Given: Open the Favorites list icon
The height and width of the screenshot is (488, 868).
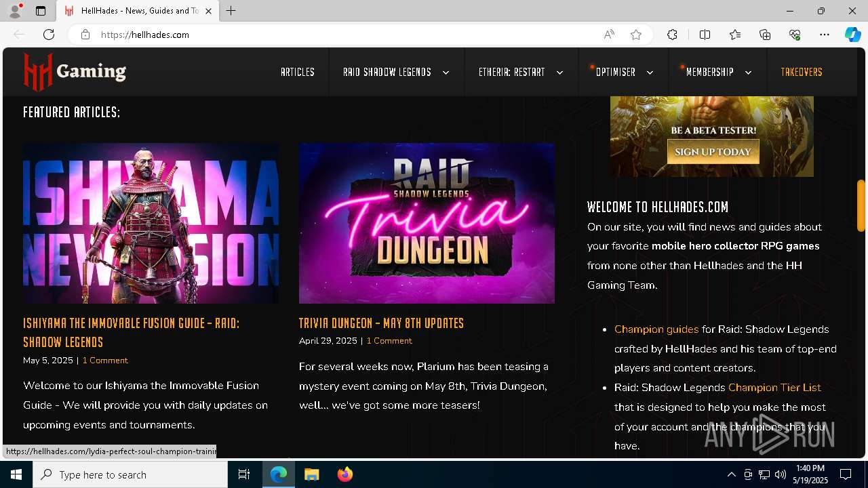Looking at the screenshot, I should [x=735, y=35].
